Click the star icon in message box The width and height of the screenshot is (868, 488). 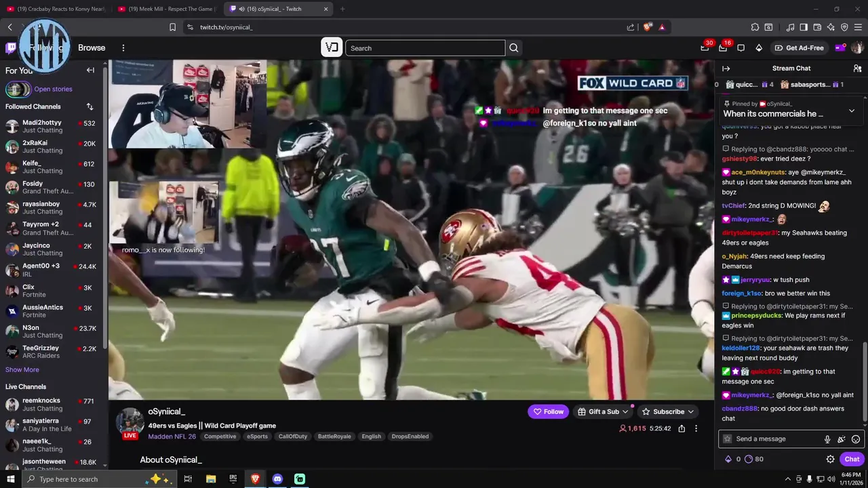tap(728, 439)
